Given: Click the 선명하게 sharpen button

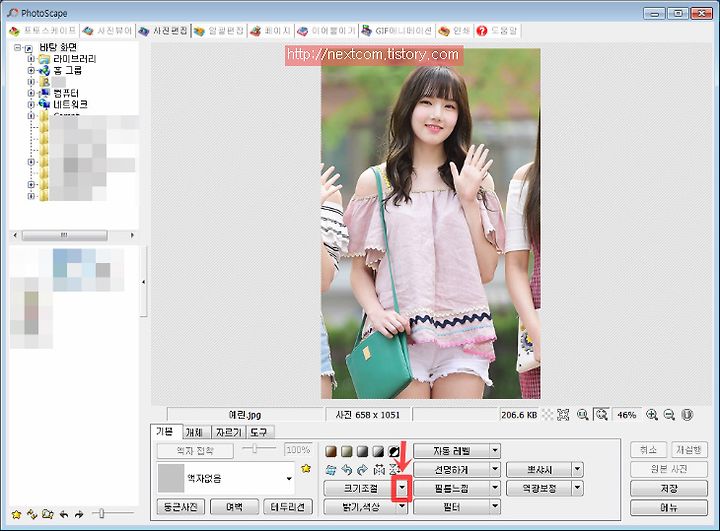Looking at the screenshot, I should (452, 469).
